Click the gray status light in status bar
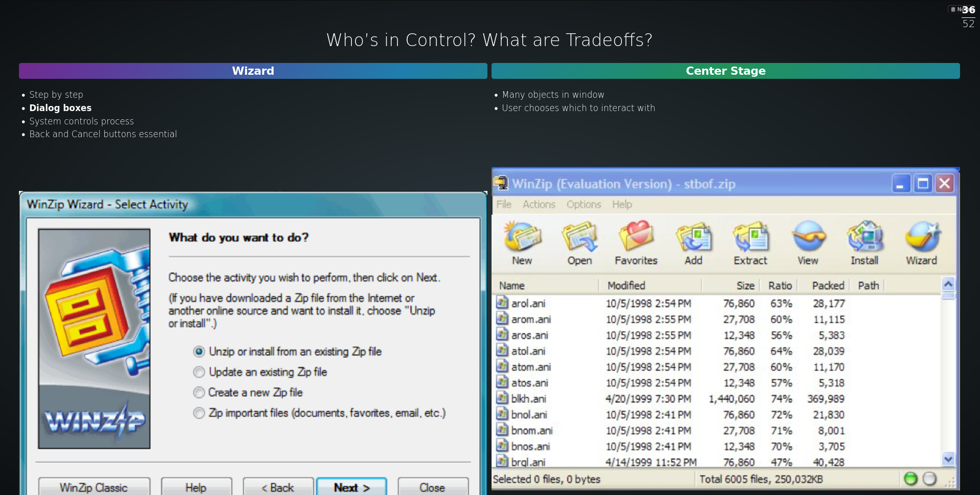 (929, 479)
